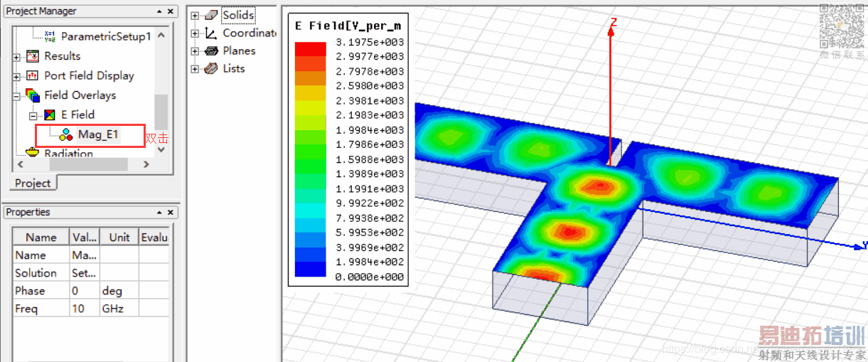
Task: Expand the Port Field Display node
Action: tap(17, 76)
